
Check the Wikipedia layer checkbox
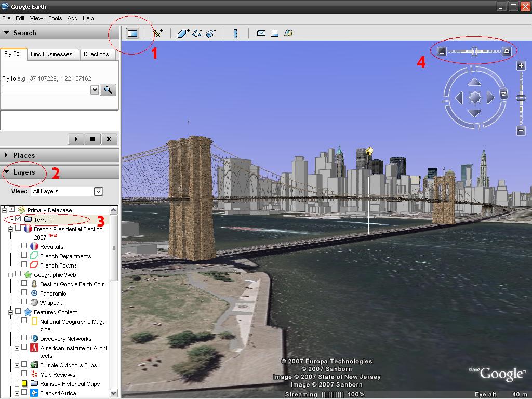[24, 302]
